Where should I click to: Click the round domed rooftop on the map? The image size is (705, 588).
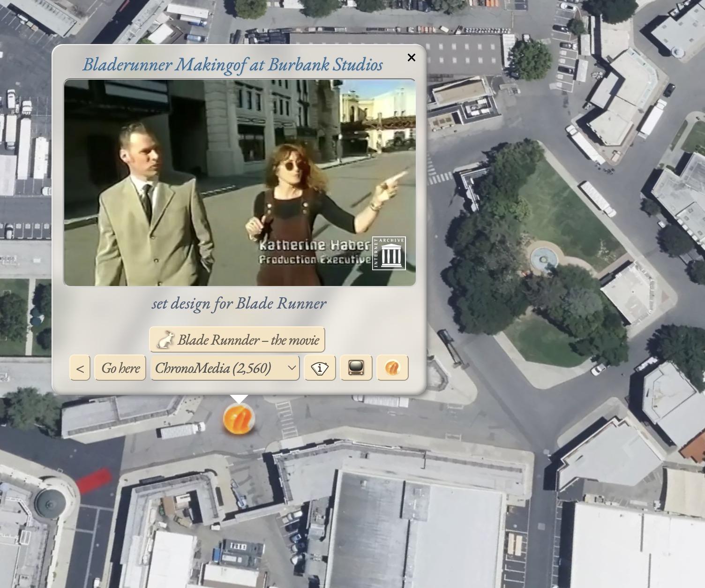coord(50,503)
